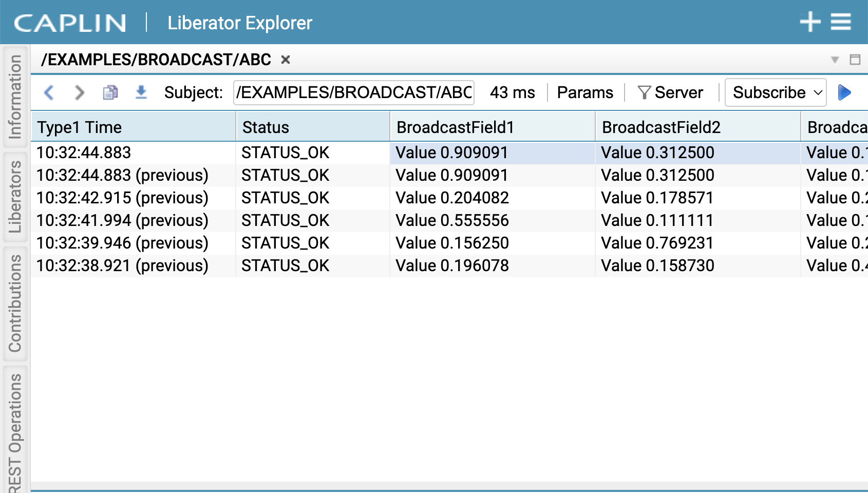Click the Server filter button label
This screenshot has height=493, width=868.
pos(679,92)
